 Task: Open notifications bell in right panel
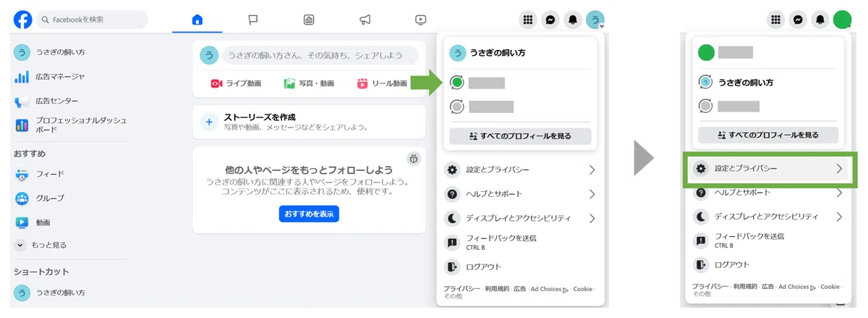coord(820,20)
